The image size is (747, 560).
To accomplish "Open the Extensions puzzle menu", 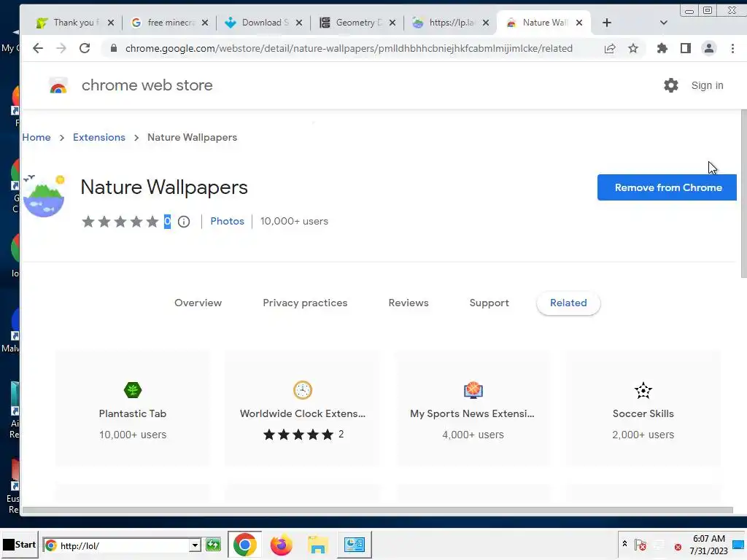I will (x=662, y=48).
